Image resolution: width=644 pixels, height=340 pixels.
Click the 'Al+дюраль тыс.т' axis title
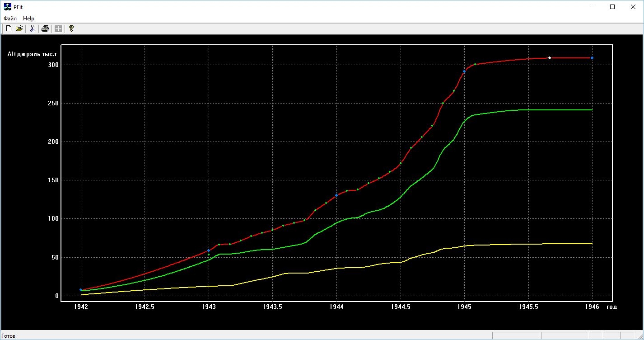pos(33,54)
